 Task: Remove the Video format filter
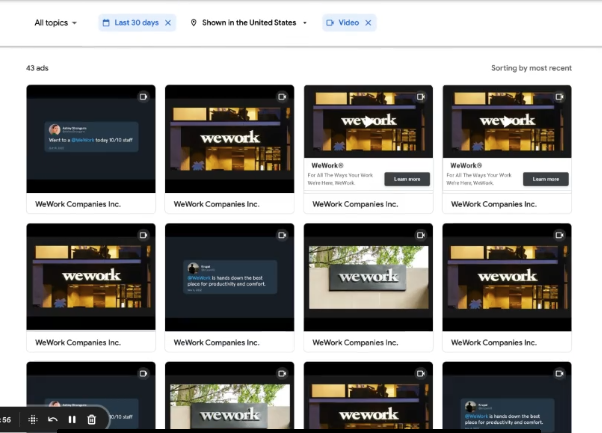(x=367, y=22)
